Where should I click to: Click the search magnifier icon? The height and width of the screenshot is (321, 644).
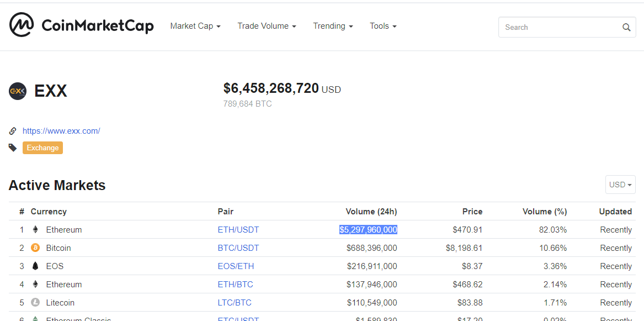(626, 27)
